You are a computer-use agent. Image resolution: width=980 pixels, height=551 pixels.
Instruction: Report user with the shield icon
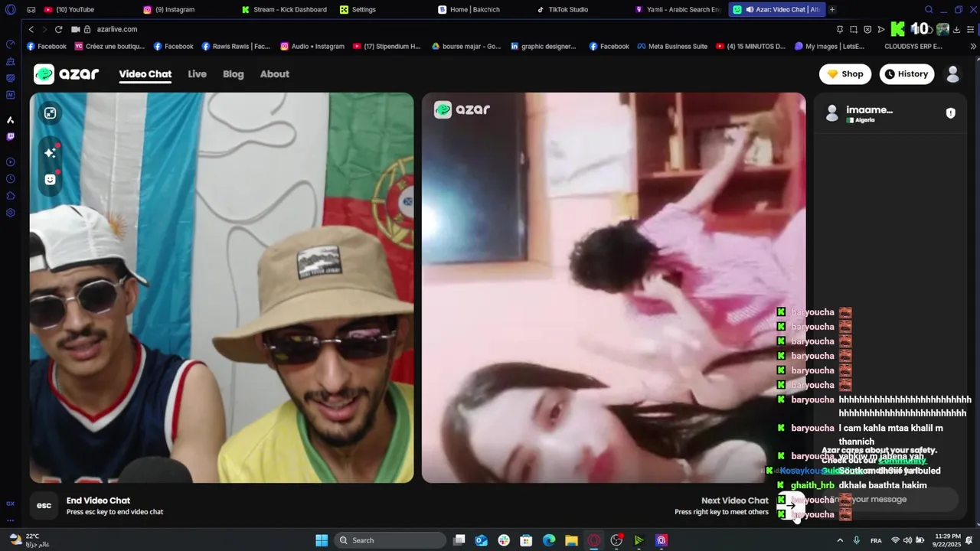tap(950, 113)
